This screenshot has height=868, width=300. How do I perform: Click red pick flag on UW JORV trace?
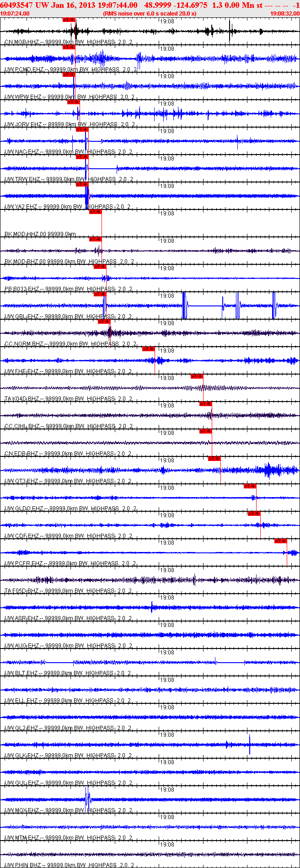click(73, 102)
